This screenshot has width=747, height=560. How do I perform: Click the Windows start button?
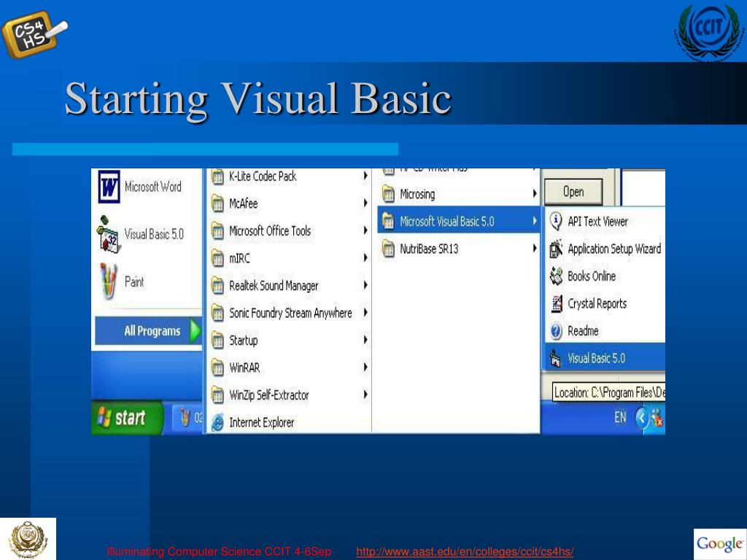coord(126,418)
